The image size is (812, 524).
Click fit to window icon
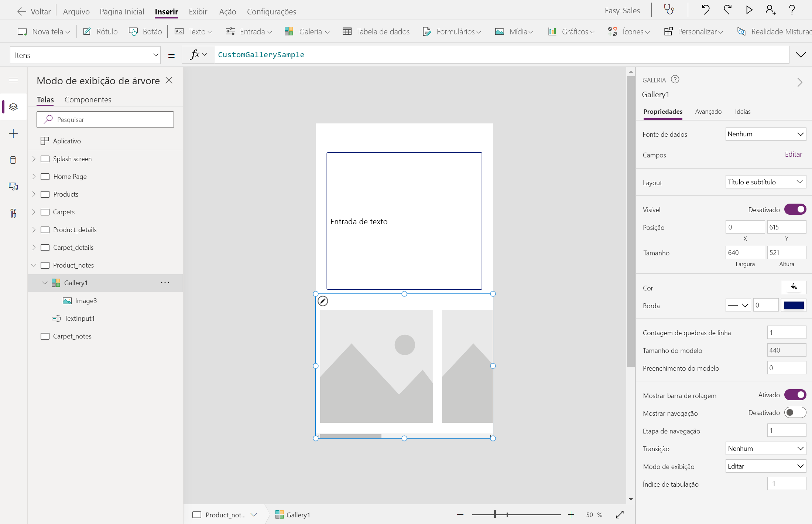[620, 515]
